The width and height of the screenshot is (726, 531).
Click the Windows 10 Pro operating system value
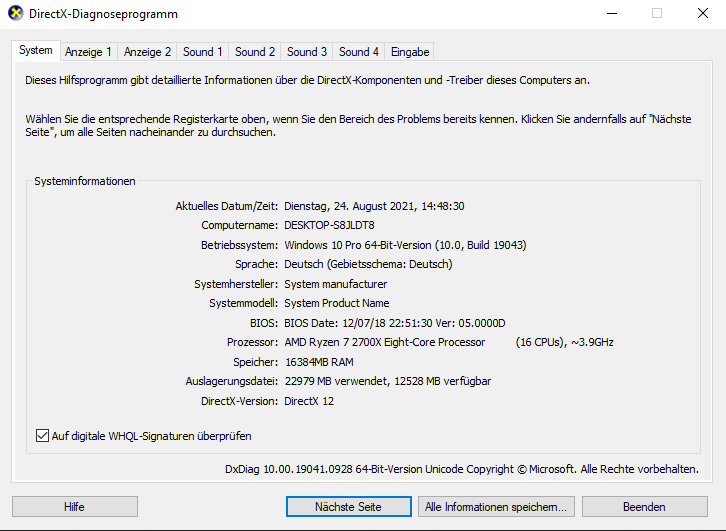(405, 245)
